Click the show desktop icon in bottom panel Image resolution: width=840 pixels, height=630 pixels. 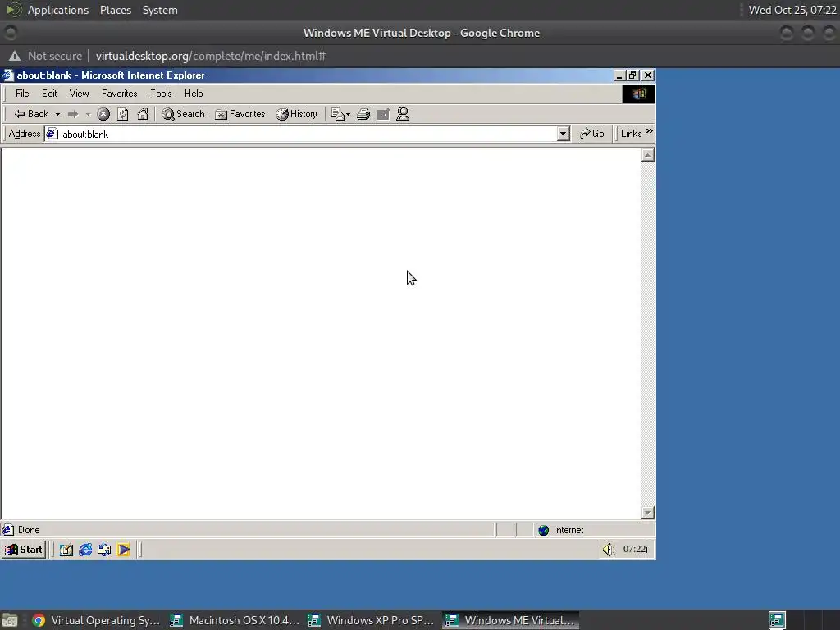coord(9,620)
